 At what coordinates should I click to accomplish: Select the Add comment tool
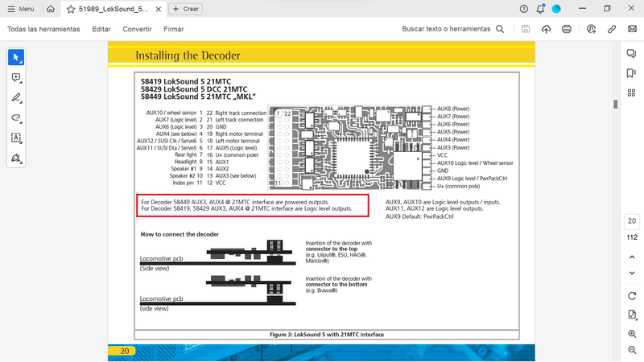16,77
